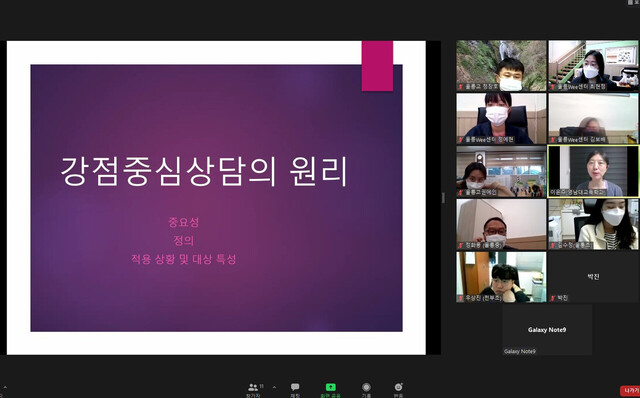Click muted mic icon on 울릉초 cream-jacket tile
This screenshot has height=398, width=640.
point(553,245)
